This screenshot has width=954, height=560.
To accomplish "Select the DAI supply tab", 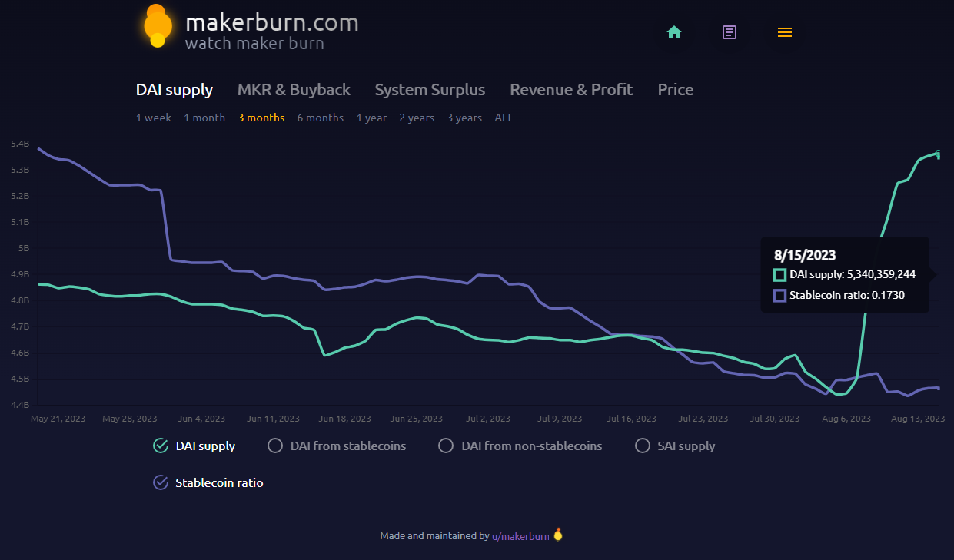I will click(175, 90).
